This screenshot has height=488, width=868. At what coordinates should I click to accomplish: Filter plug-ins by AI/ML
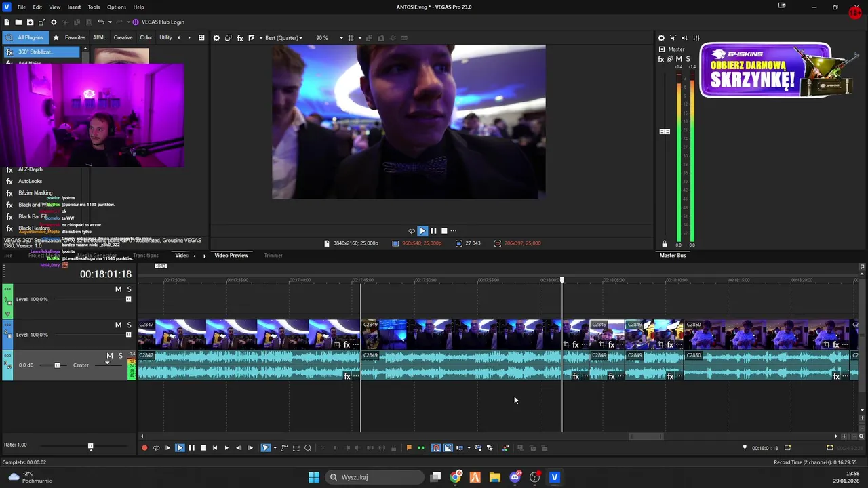(99, 38)
